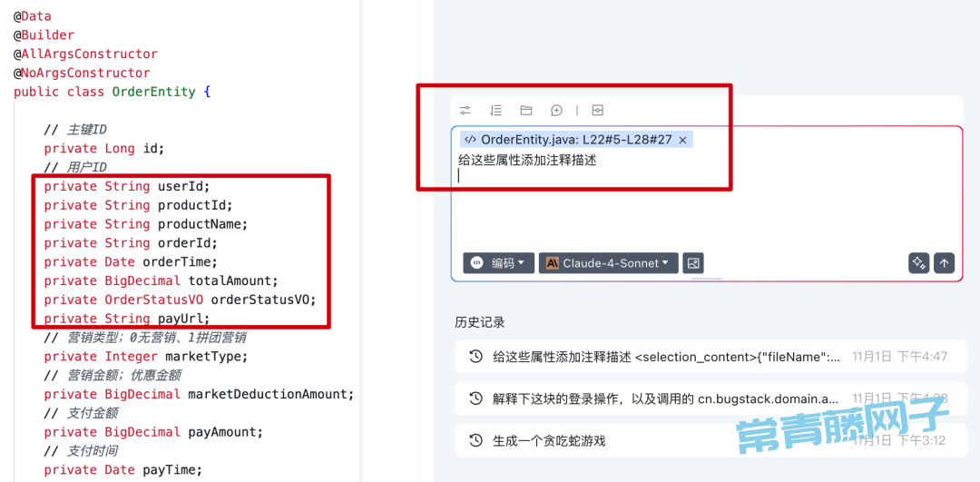Open history entry 给这些属性添加注释描述
Viewport: 980px width, 482px height.
710,357
